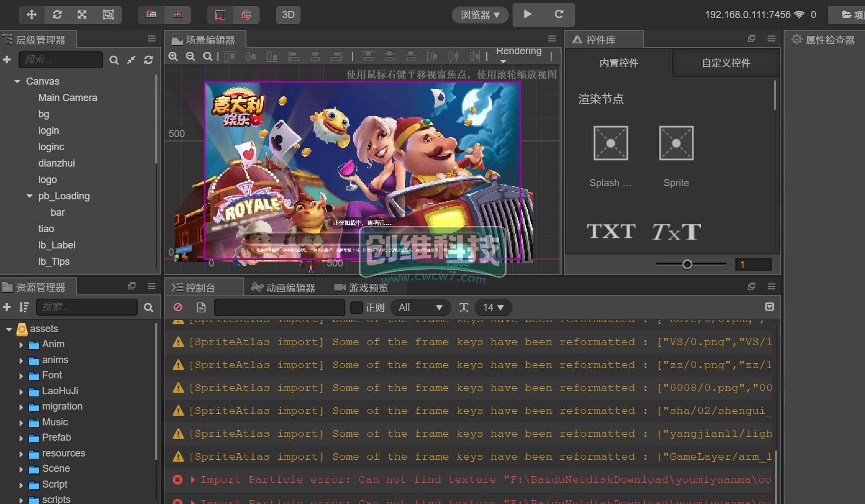The width and height of the screenshot is (865, 504).
Task: Toggle pivot/center gizmo mode
Action: 151,15
